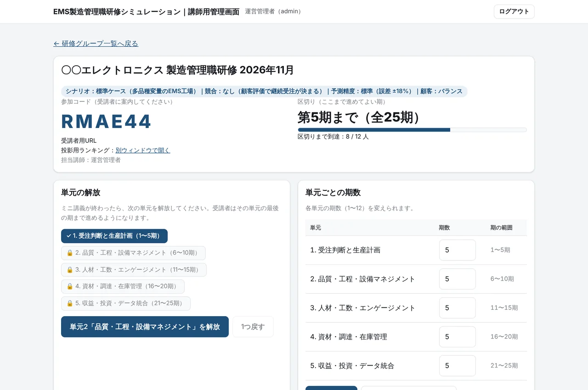The image size is (588, 390).
Task: Click lock icon on 人材・工数・エンゲージメント chip
Action: pyautogui.click(x=70, y=270)
